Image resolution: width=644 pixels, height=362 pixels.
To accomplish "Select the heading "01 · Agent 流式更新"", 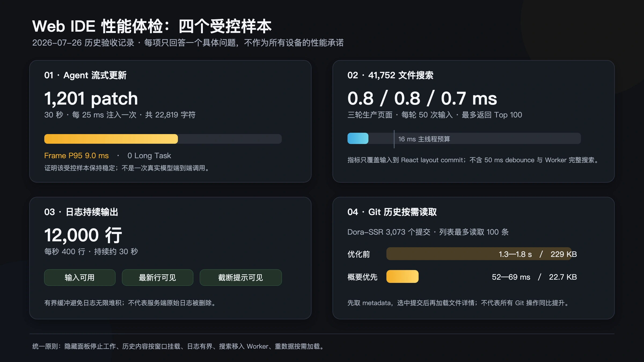I will [85, 75].
